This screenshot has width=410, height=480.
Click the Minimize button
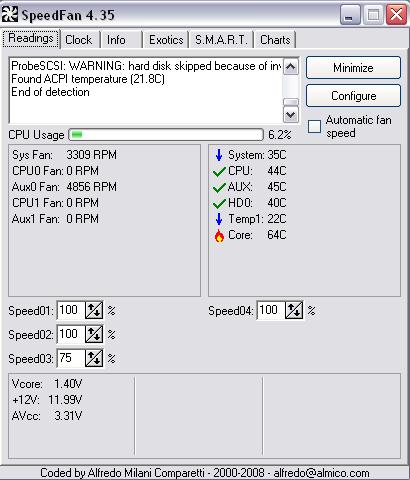tap(353, 68)
